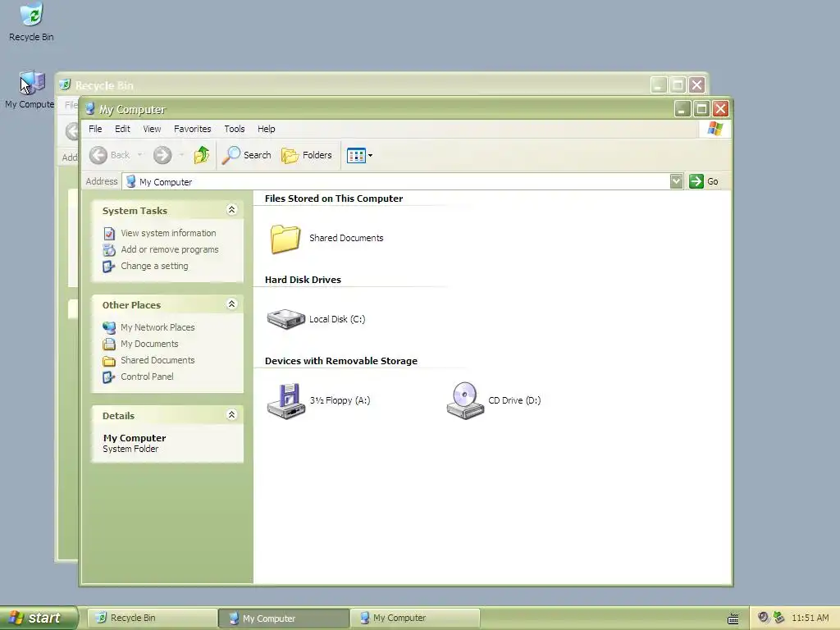Select the Local Disk (C:) drive icon
Viewport: 840px width, 630px height.
pyautogui.click(x=285, y=319)
